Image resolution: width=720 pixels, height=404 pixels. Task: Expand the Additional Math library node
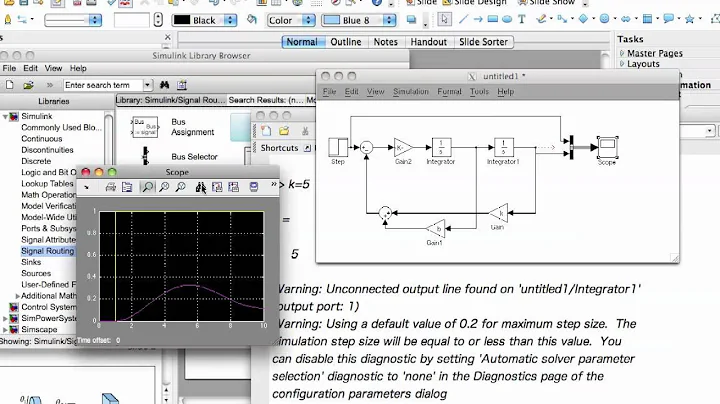(x=17, y=296)
